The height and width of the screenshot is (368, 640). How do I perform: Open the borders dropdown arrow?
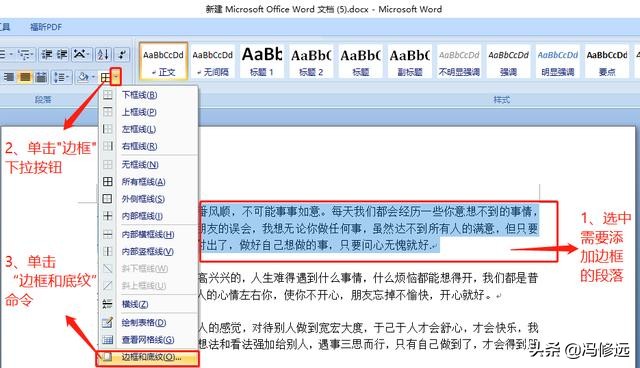tap(116, 77)
